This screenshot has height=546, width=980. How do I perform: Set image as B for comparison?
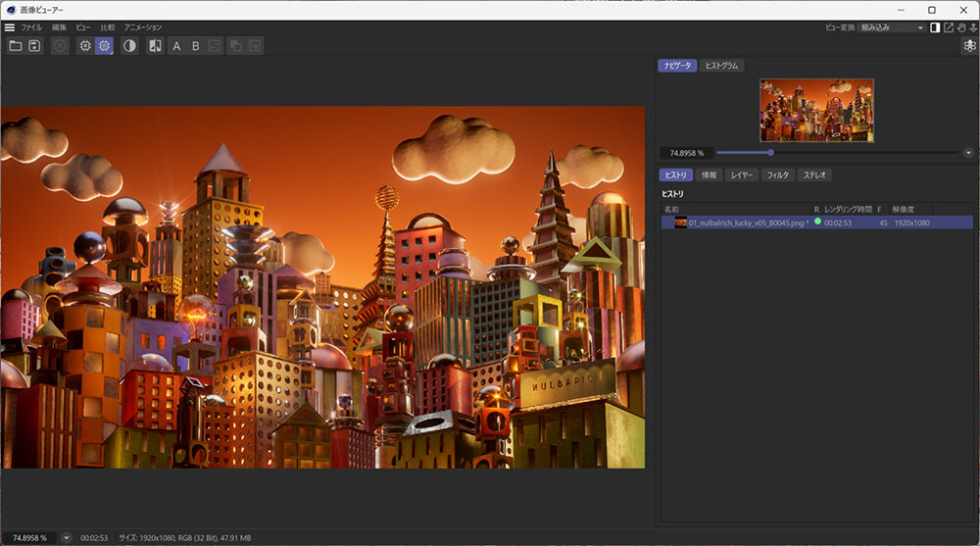click(195, 46)
